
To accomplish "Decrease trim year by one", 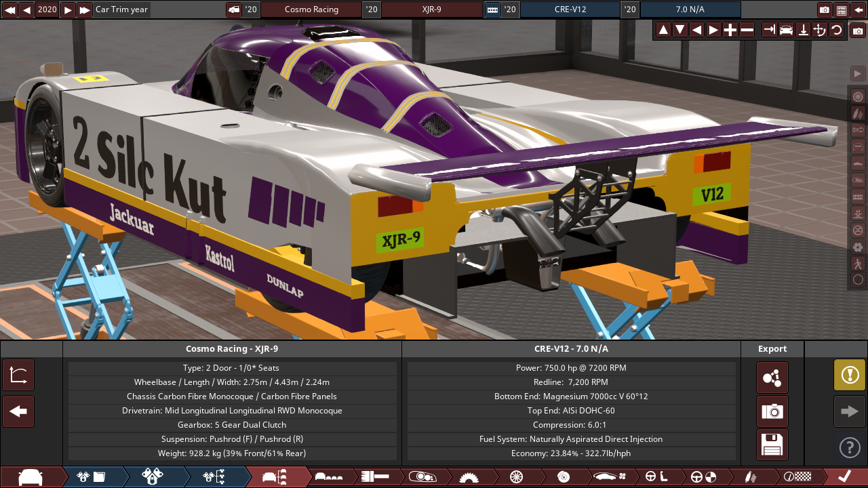I will point(26,9).
